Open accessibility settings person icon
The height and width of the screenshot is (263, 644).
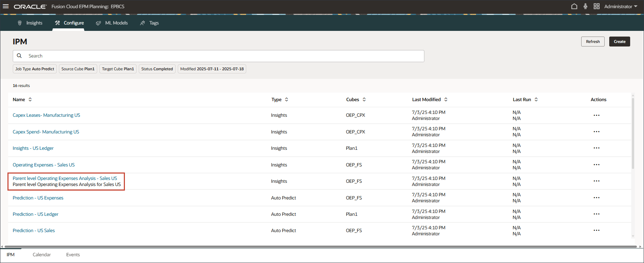[585, 6]
